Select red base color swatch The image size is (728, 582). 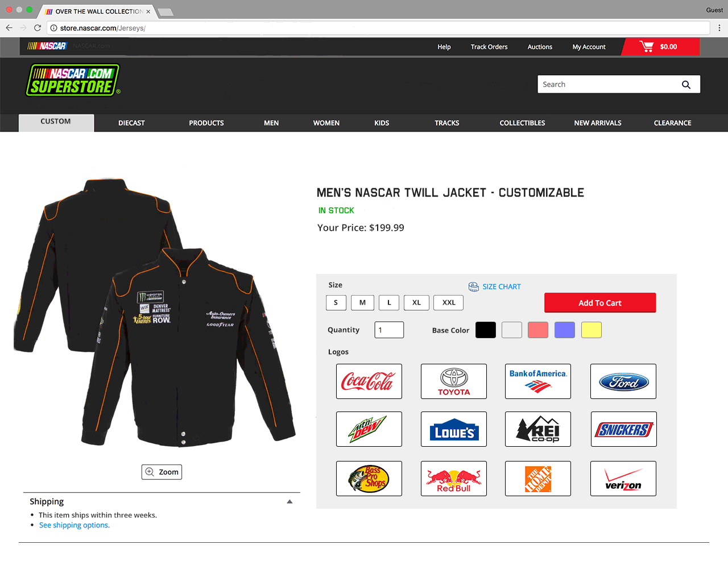coord(538,330)
